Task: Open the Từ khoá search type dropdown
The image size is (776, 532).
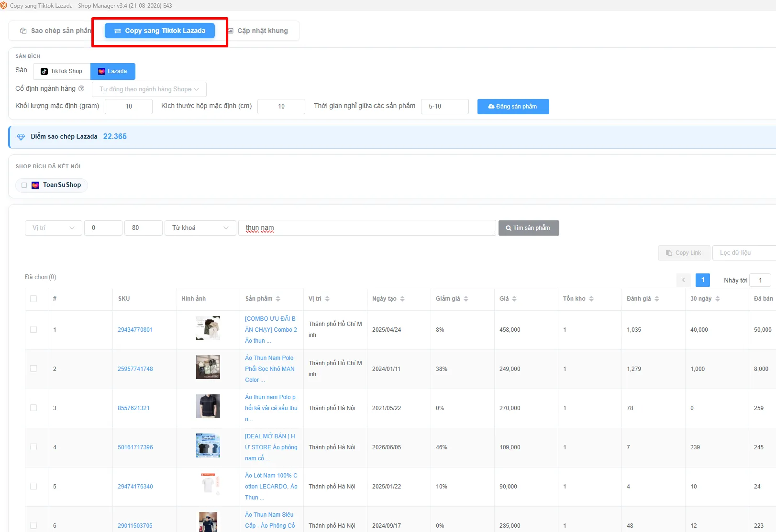Action: coord(200,228)
